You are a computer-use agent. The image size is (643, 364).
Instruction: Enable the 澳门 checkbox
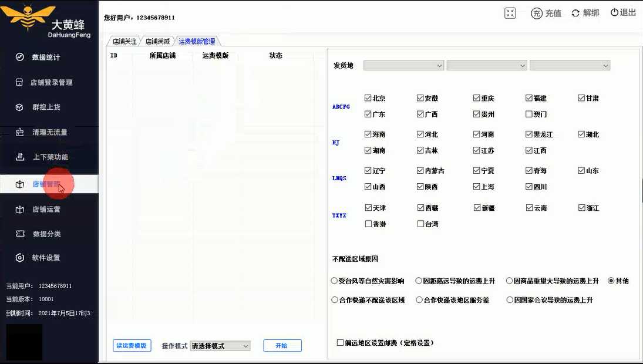pos(529,114)
